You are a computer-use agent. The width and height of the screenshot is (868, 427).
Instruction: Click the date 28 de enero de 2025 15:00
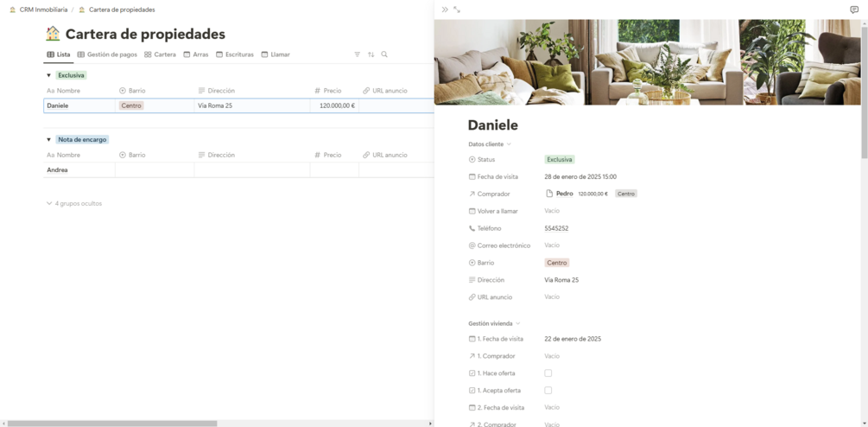click(580, 176)
